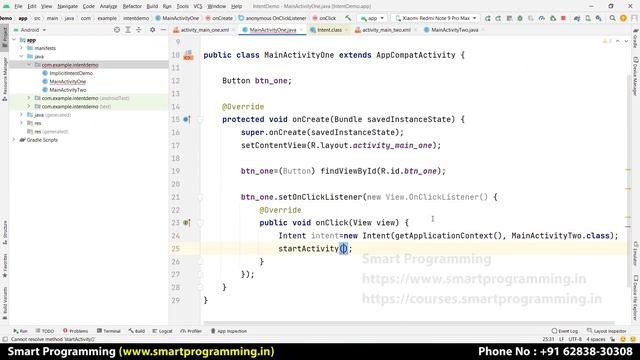Image resolution: width=640 pixels, height=360 pixels.
Task: Expand the manifests folder
Action: pyautogui.click(x=22, y=48)
